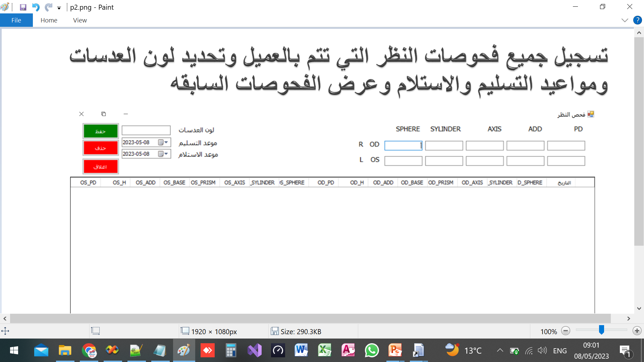Viewport: 644px width, 362px height.
Task: Switch to the Home tab
Action: 49,20
